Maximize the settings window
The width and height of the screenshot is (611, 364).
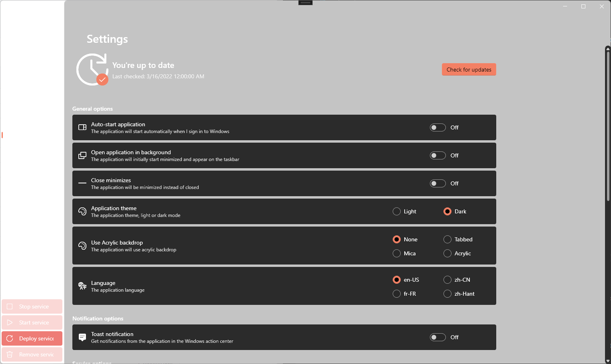[583, 6]
